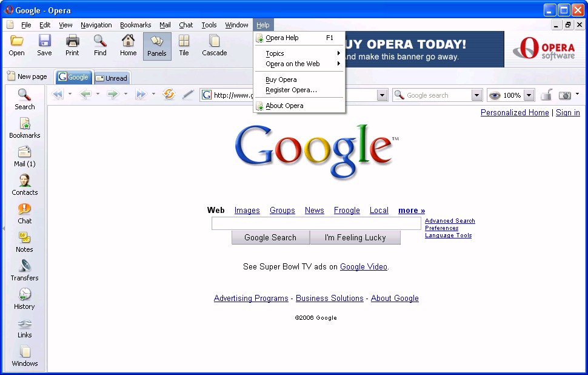Choose Buy Opera from Help menu
588x375 pixels.
click(299, 79)
